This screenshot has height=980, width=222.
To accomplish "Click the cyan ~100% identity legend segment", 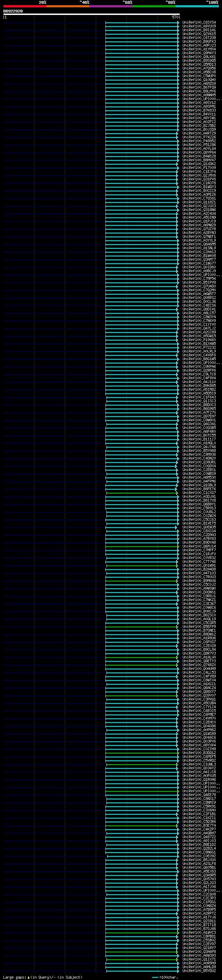I will [x=197, y=6].
